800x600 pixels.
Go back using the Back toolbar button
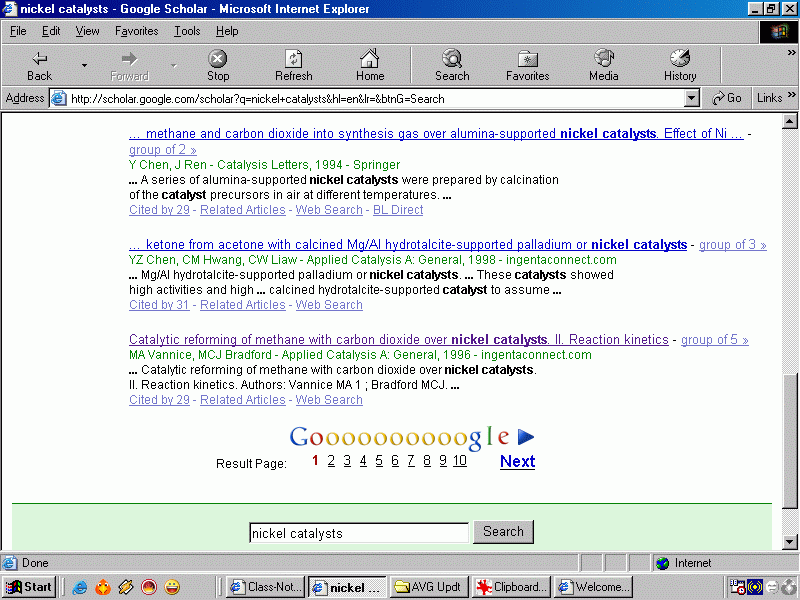click(39, 66)
